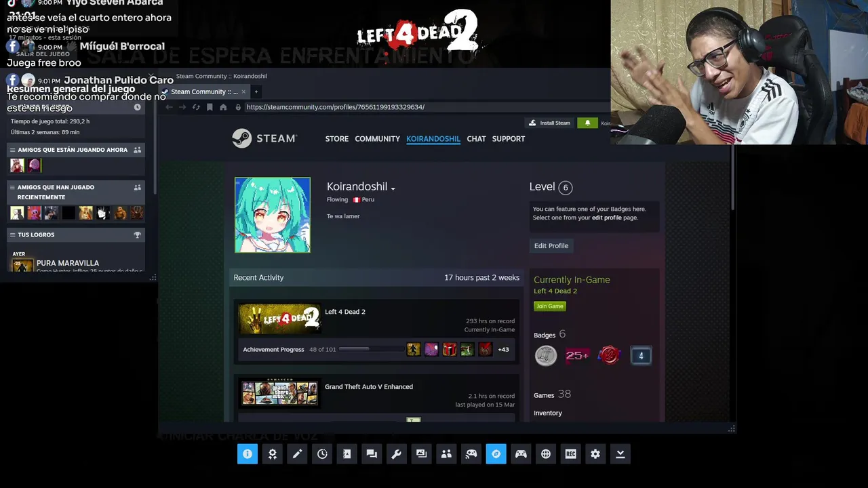Click the notification bell icon on Steam page

coord(587,123)
